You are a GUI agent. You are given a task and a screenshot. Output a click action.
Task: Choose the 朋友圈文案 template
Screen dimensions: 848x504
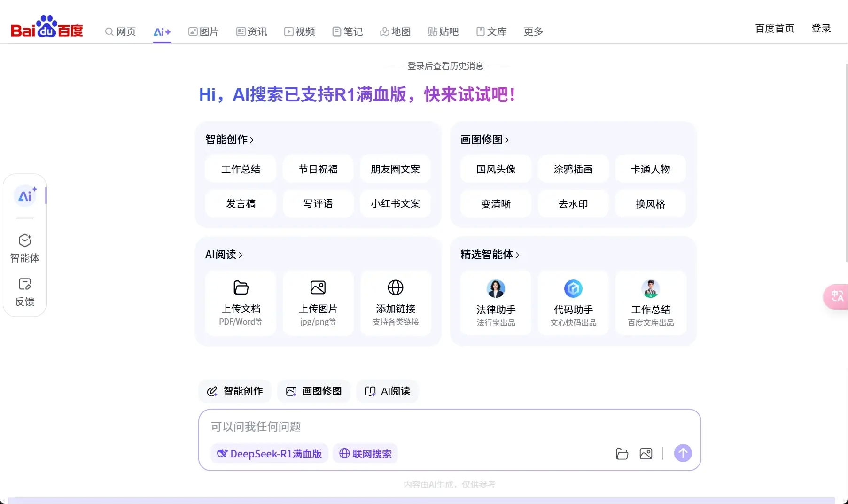tap(396, 169)
